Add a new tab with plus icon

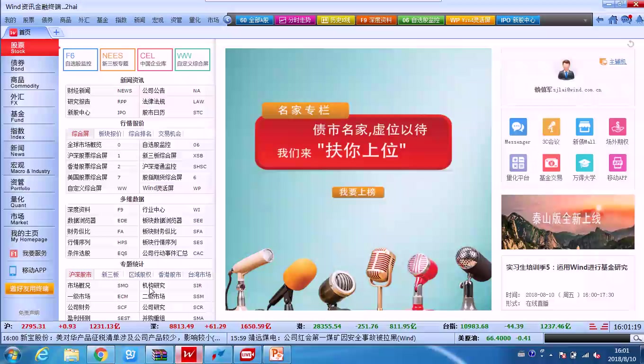(x=56, y=32)
